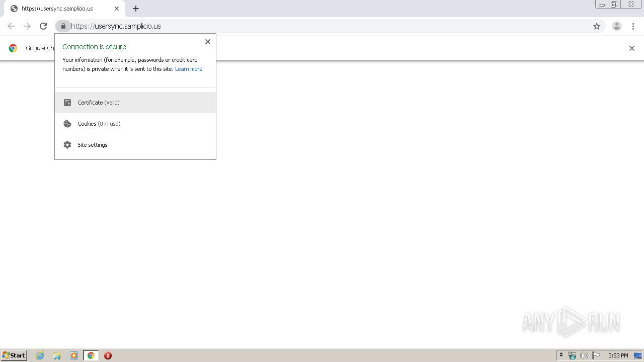
Task: Click the Connection is secure heading
Action: tap(94, 47)
